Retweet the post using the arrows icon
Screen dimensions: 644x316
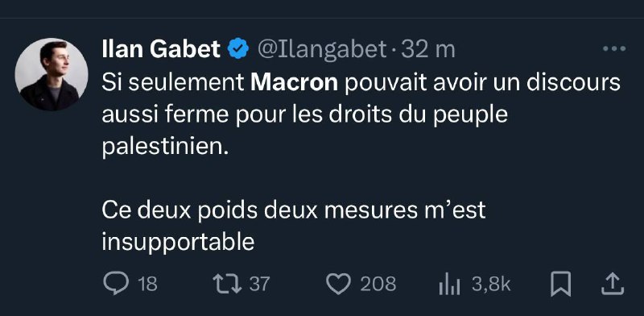pyautogui.click(x=227, y=284)
